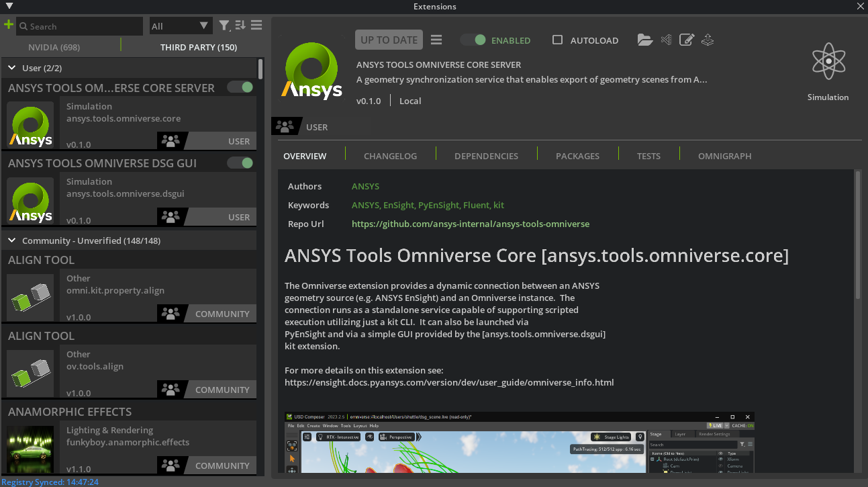868x487 pixels.
Task: Collapse the User (2/2) group
Action: click(12, 68)
